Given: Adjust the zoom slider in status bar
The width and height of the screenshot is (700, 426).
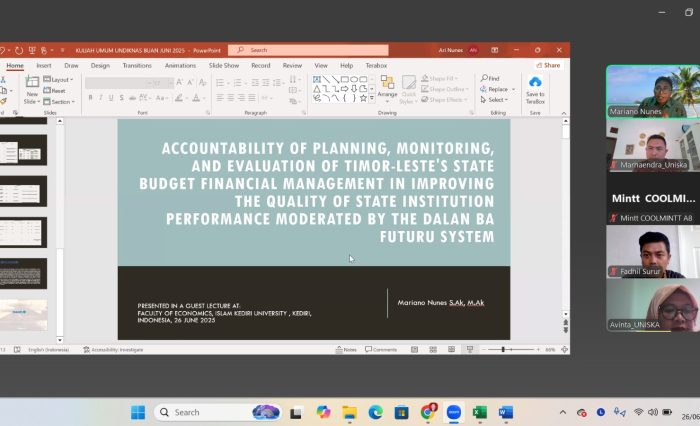Looking at the screenshot, I should 503,349.
